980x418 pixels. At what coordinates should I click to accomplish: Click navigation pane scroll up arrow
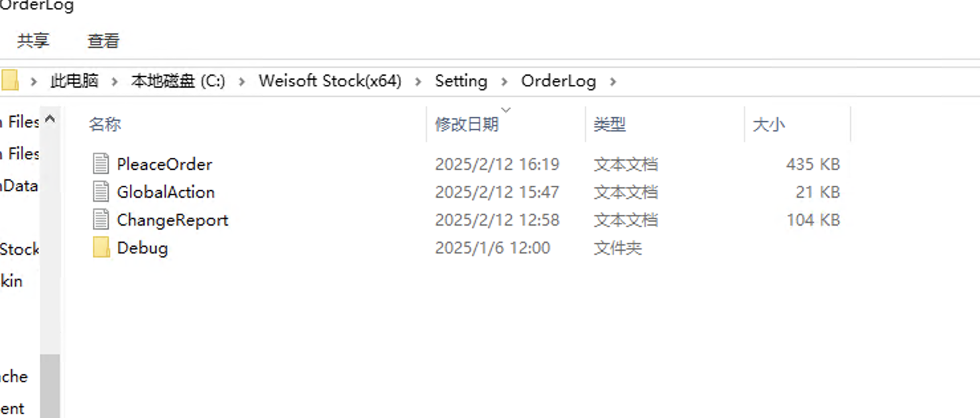pyautogui.click(x=50, y=119)
